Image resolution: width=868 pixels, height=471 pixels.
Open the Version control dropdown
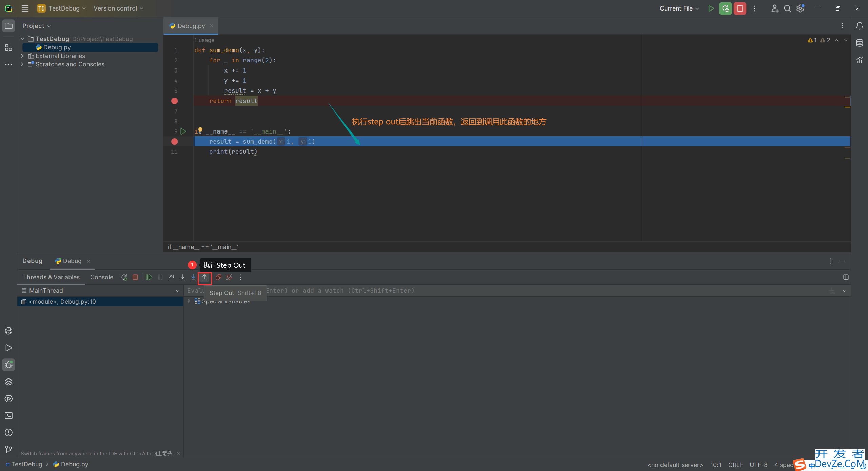pos(118,8)
